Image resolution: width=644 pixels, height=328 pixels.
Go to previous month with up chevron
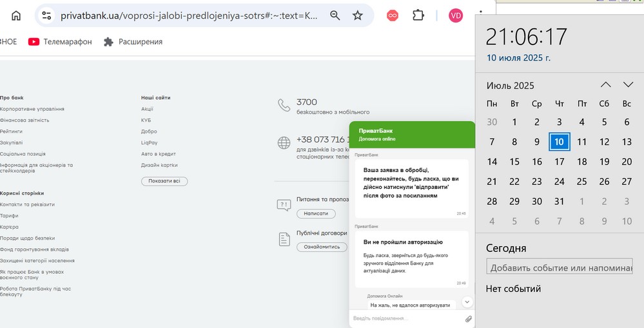(606, 84)
